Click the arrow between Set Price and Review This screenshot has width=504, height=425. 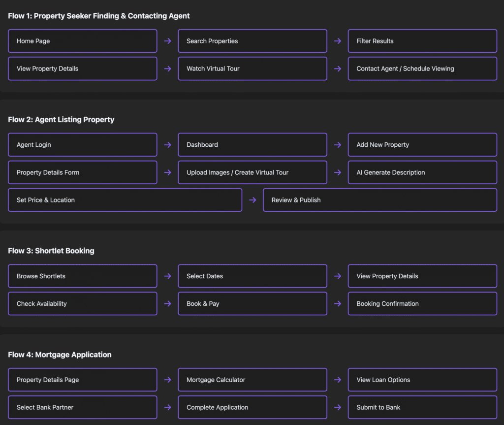click(252, 200)
